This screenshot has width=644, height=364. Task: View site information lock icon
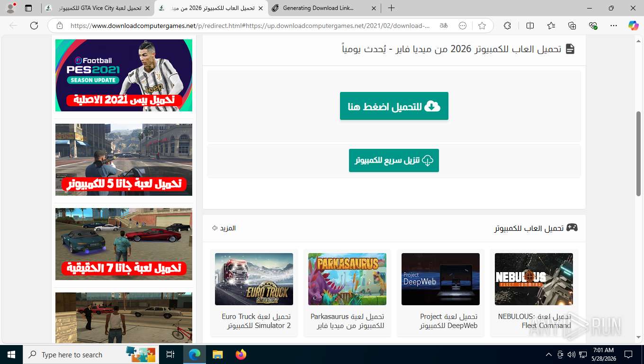tap(60, 26)
